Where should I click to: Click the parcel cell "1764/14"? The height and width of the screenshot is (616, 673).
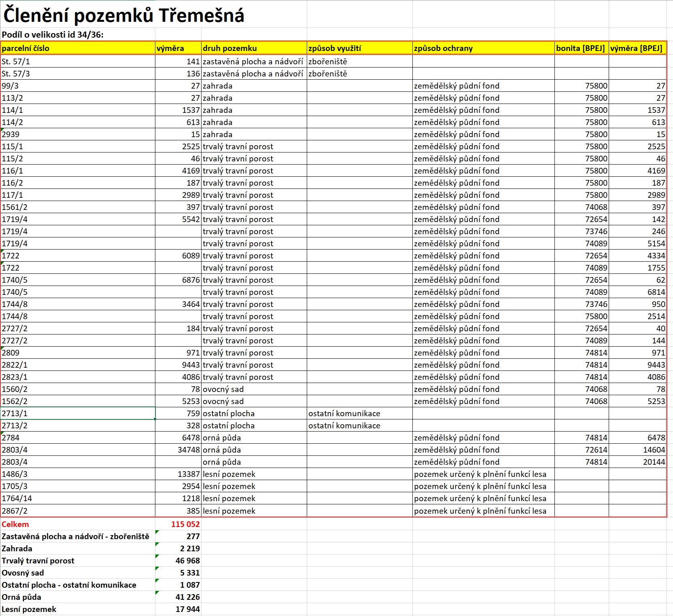[78, 498]
